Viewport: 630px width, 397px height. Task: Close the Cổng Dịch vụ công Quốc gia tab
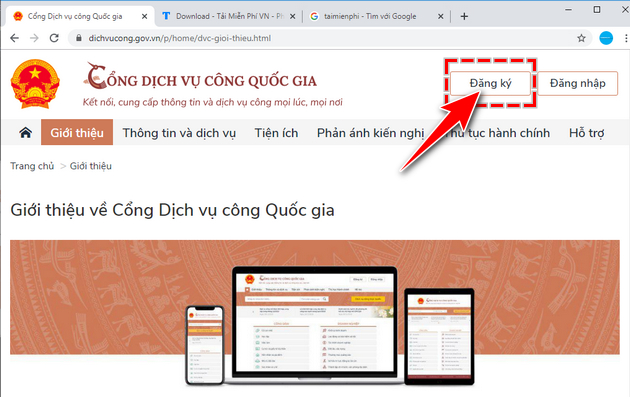click(145, 16)
